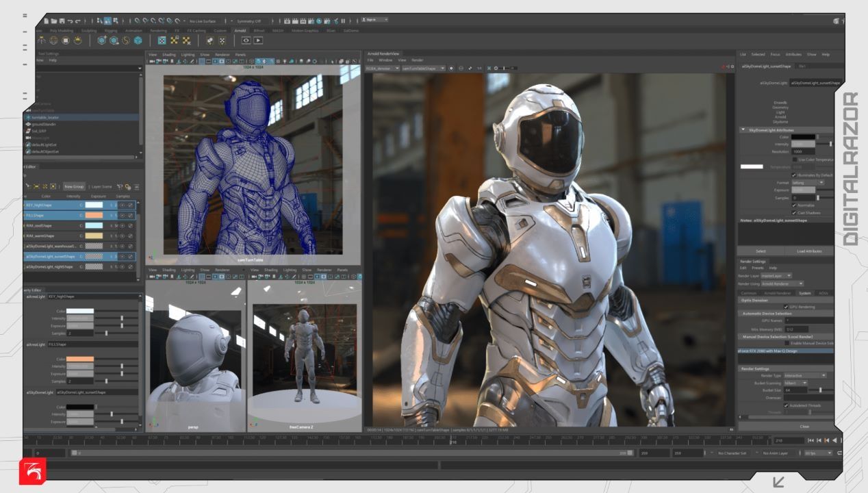Click the Arnold RenderView eye icon on shelf
This screenshot has height=493, width=868.
pyautogui.click(x=246, y=40)
